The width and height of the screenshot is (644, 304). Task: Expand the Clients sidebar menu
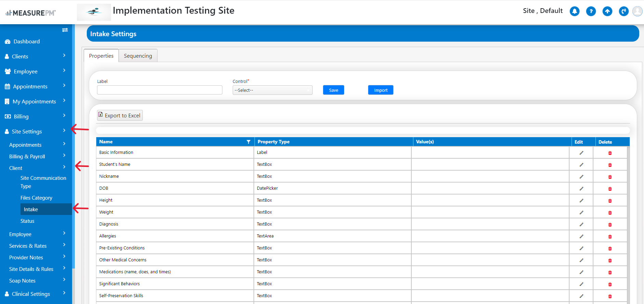point(36,56)
